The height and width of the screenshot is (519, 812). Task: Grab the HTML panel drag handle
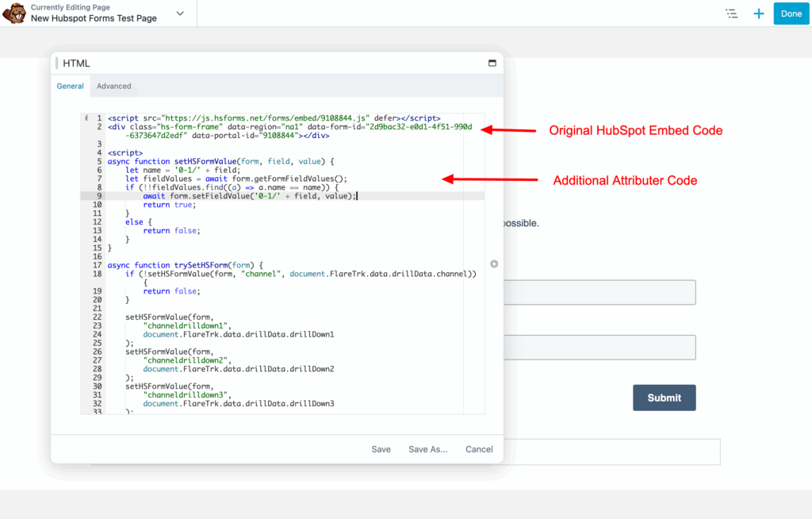(57, 63)
